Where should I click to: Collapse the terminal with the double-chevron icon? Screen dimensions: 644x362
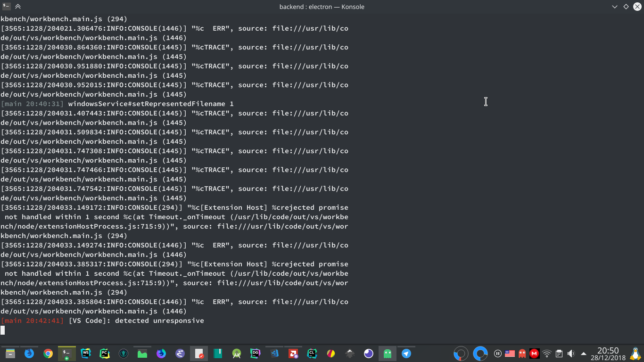pos(18,7)
